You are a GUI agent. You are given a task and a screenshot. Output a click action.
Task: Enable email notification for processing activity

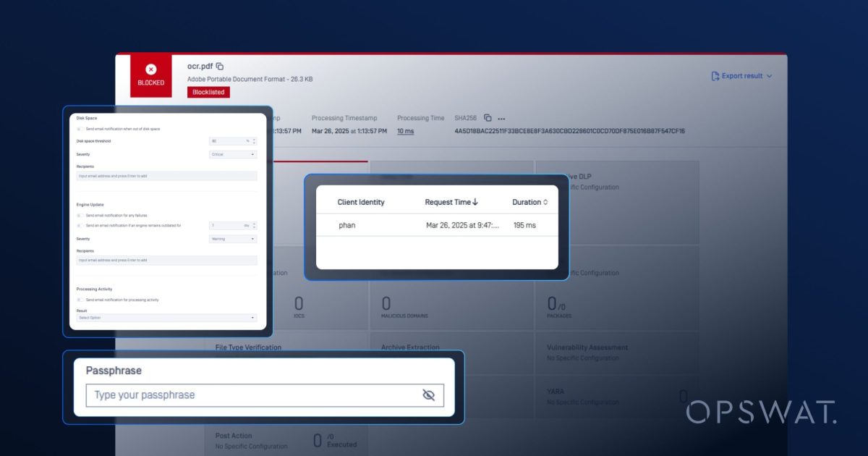pos(79,298)
